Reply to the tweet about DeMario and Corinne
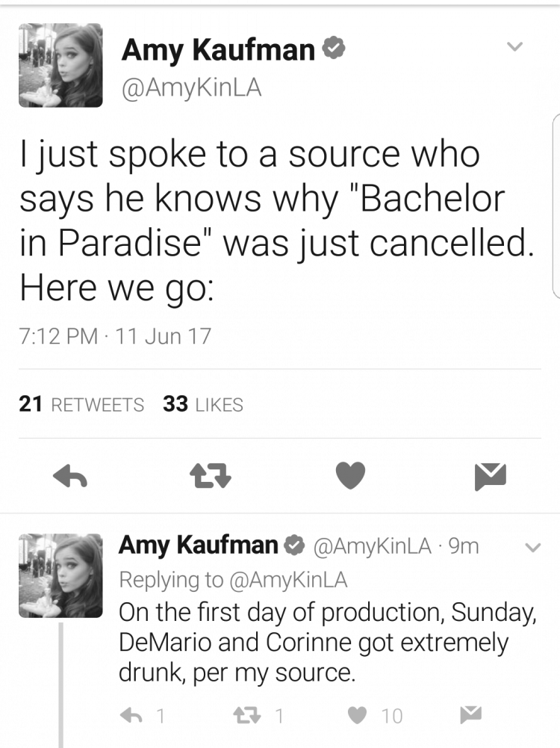Viewport: 560px width, 748px height. click(x=131, y=715)
